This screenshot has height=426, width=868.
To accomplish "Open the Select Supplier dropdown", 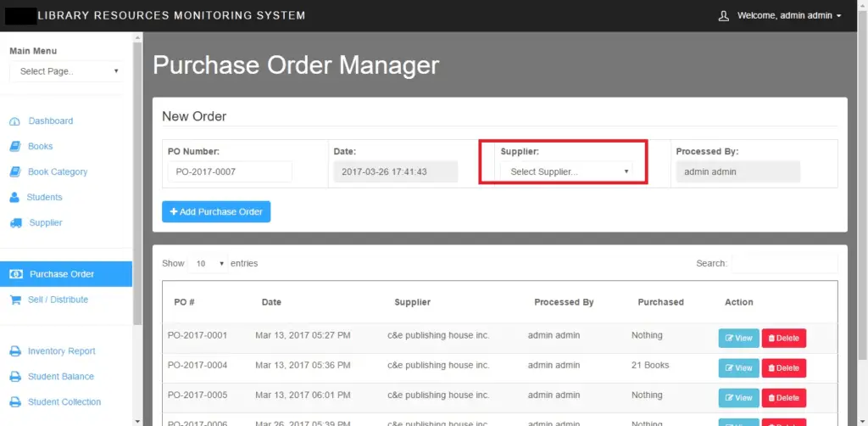I will click(565, 171).
